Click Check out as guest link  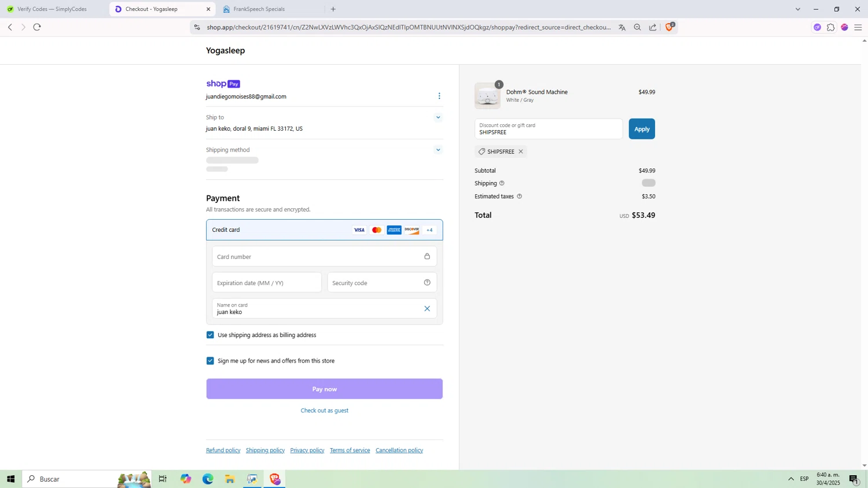coord(325,411)
